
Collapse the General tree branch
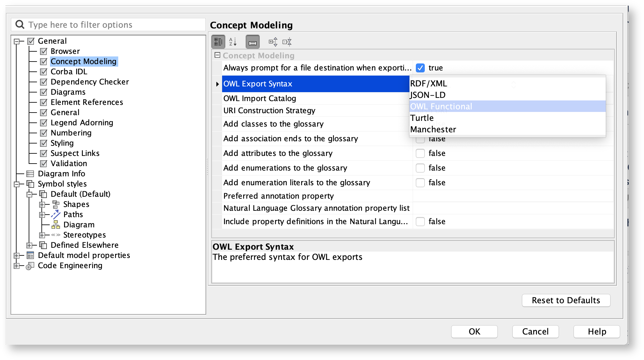tap(16, 41)
